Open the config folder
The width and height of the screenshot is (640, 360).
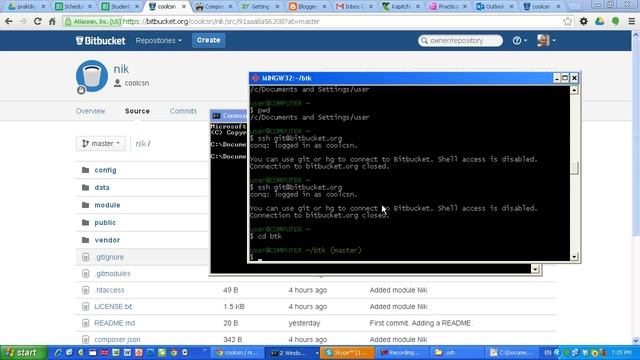(105, 170)
